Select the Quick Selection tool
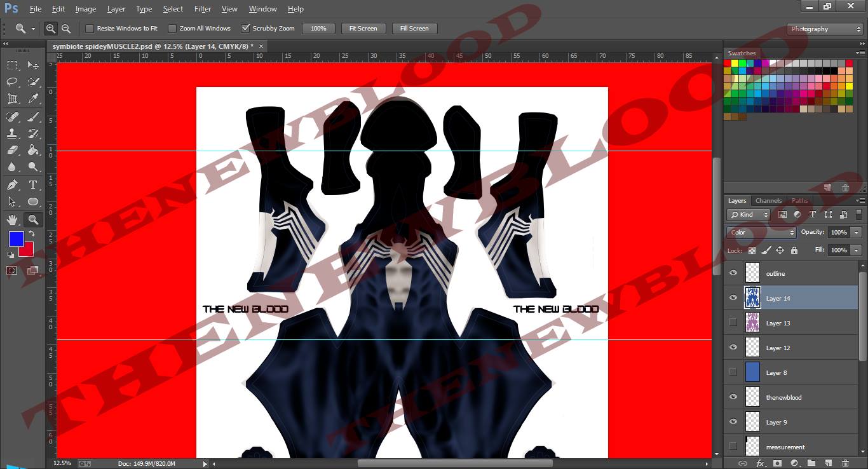This screenshot has height=469, width=868. pyautogui.click(x=33, y=82)
